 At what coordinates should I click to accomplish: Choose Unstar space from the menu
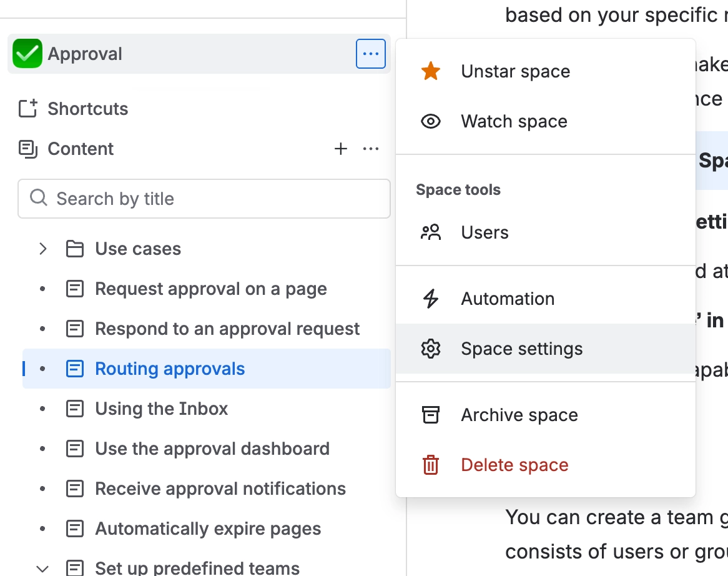point(546,72)
